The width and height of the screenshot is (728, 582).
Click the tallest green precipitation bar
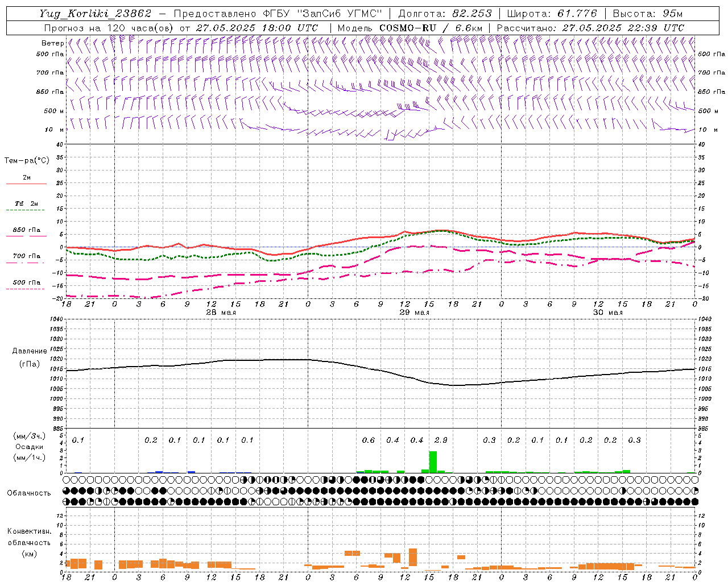click(433, 462)
